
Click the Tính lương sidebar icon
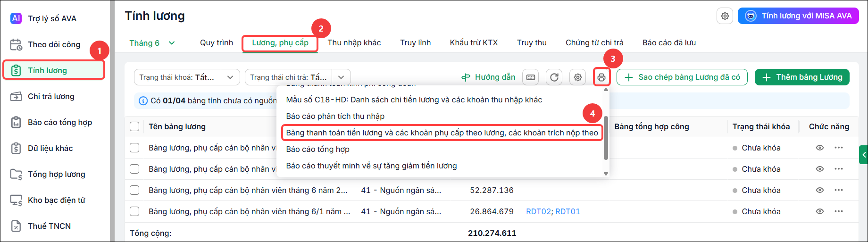click(x=16, y=70)
